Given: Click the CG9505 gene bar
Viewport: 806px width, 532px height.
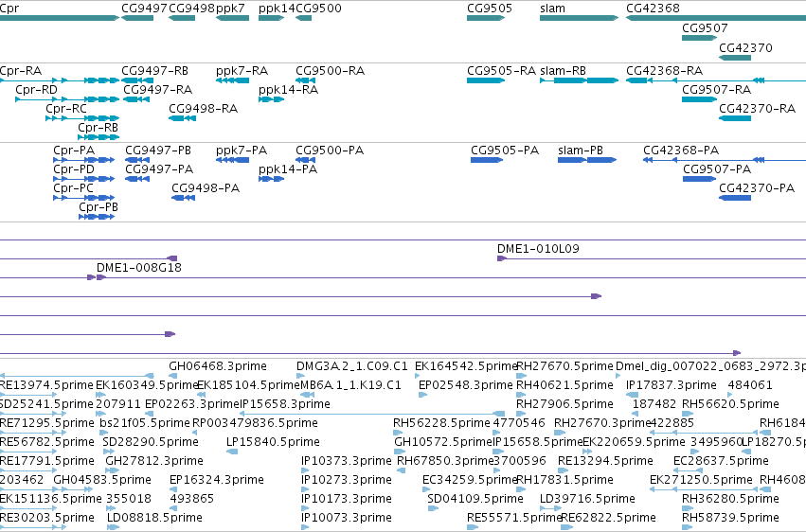Looking at the screenshot, I should click(486, 18).
